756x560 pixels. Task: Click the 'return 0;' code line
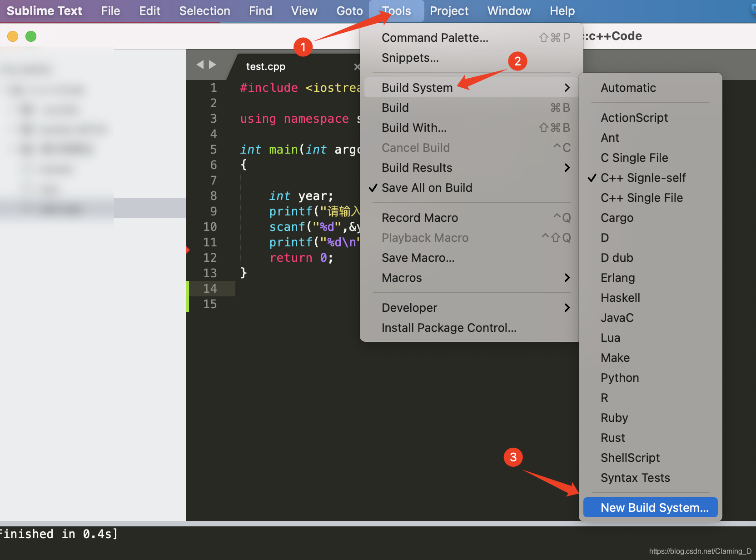pyautogui.click(x=301, y=258)
